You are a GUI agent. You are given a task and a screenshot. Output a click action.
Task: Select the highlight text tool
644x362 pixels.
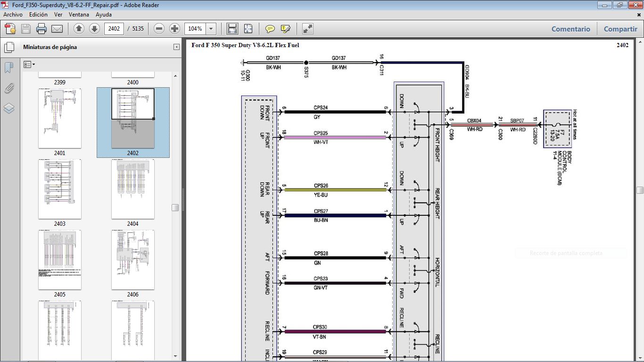tap(285, 29)
